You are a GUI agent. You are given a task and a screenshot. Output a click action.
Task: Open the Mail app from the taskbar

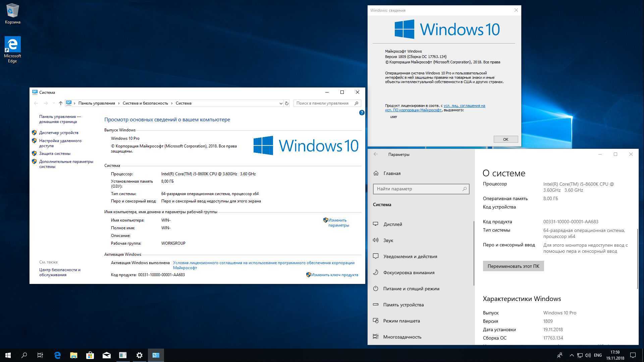point(106,355)
